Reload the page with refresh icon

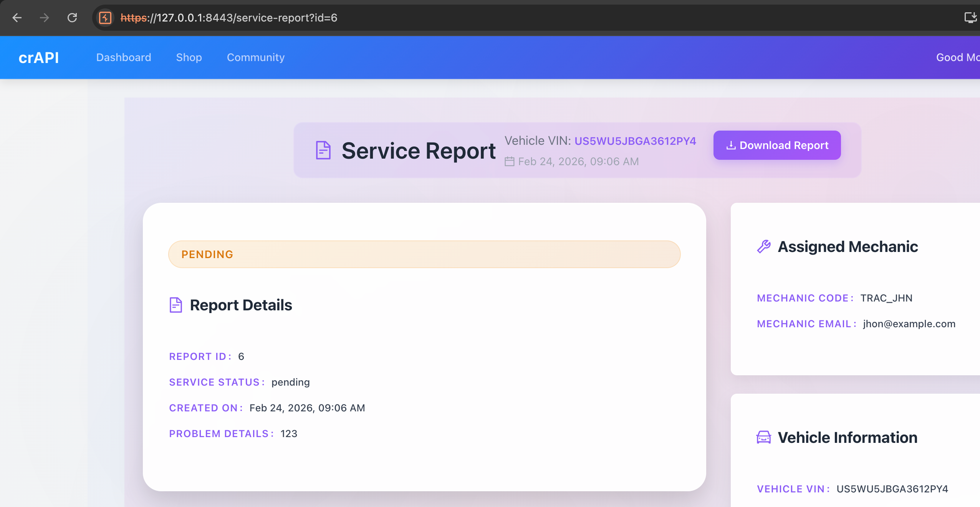click(x=72, y=18)
